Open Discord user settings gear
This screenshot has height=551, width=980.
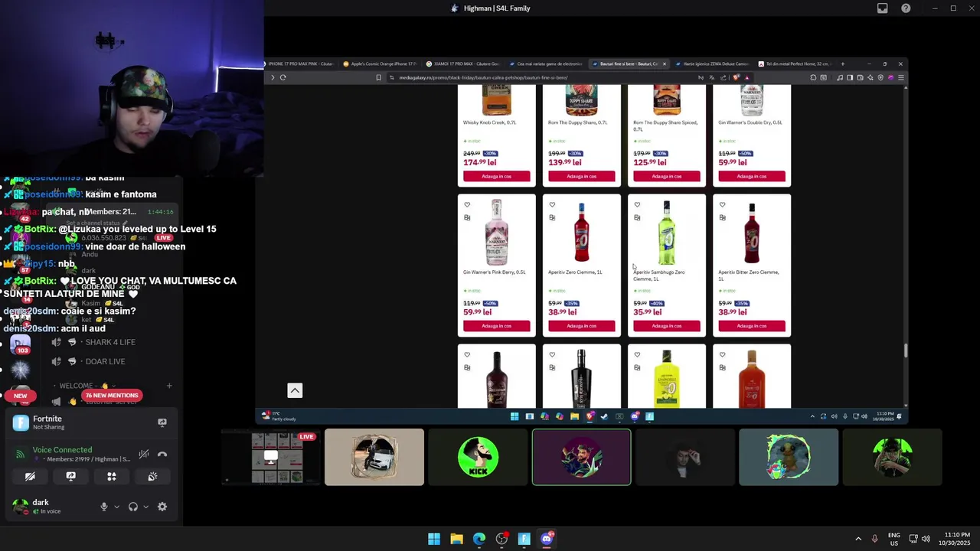(x=162, y=507)
